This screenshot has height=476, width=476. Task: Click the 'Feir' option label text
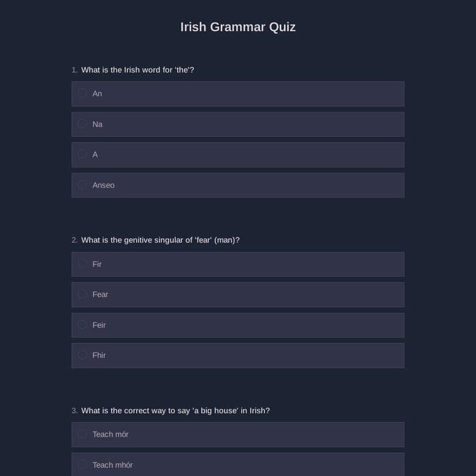(x=99, y=325)
